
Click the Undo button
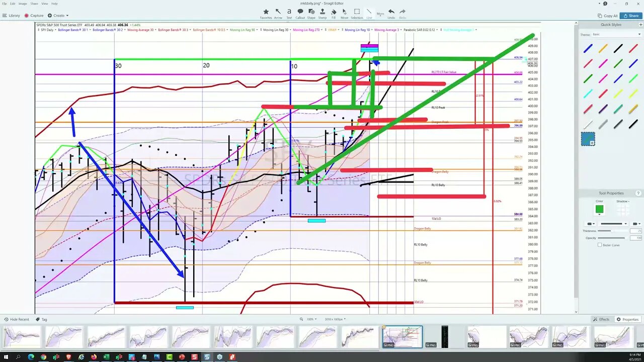pos(391,14)
